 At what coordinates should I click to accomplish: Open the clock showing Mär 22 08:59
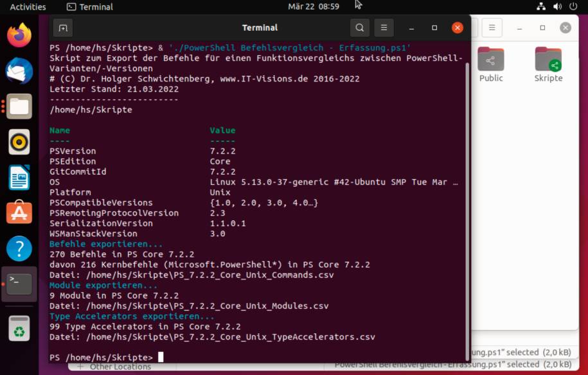point(314,7)
